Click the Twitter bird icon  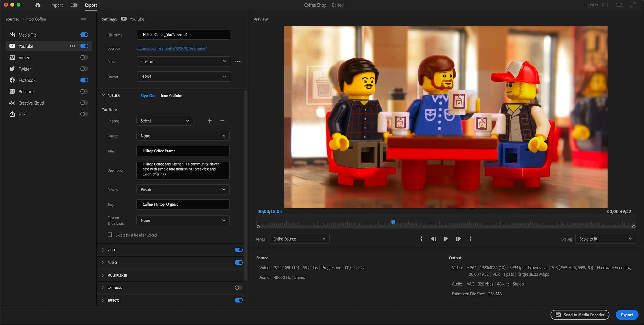tap(12, 69)
